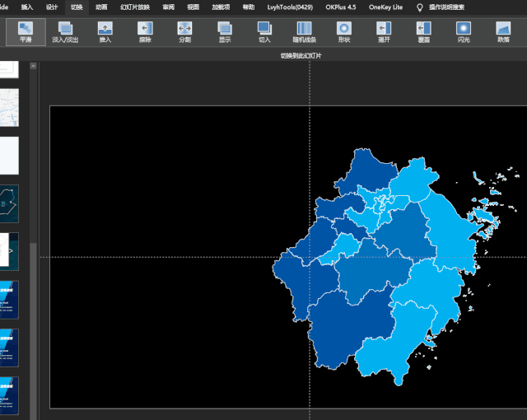Open the 设计 (Design) ribbon tab

point(52,7)
